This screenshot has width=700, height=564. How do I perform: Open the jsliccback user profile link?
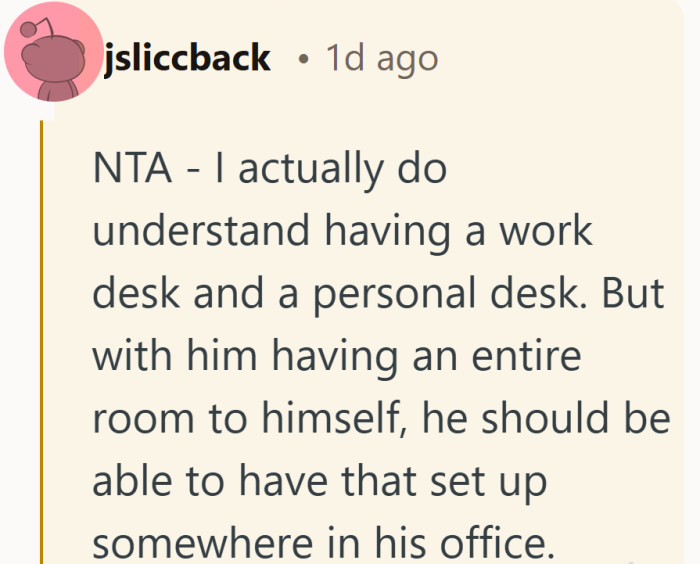pos(187,58)
